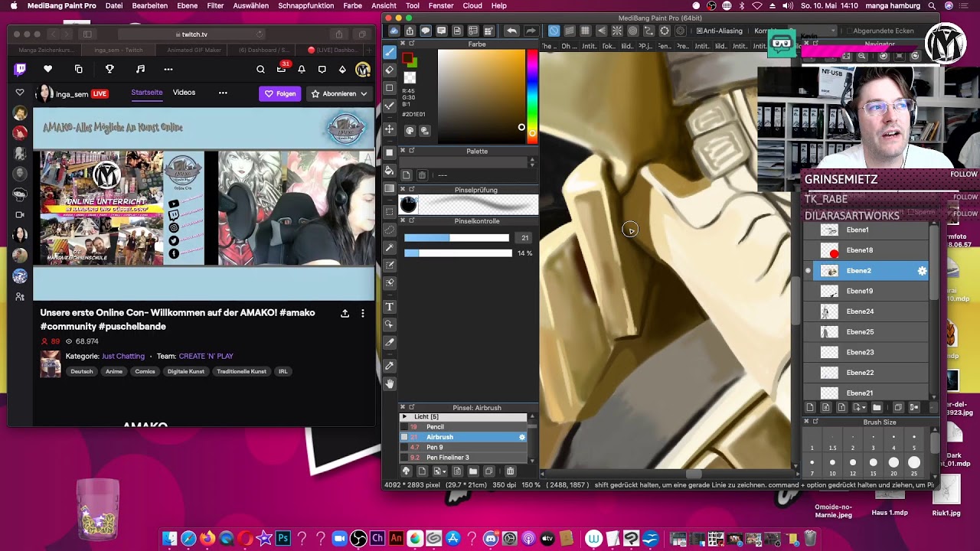Toggle visibility of Ebene2 layer

[808, 271]
